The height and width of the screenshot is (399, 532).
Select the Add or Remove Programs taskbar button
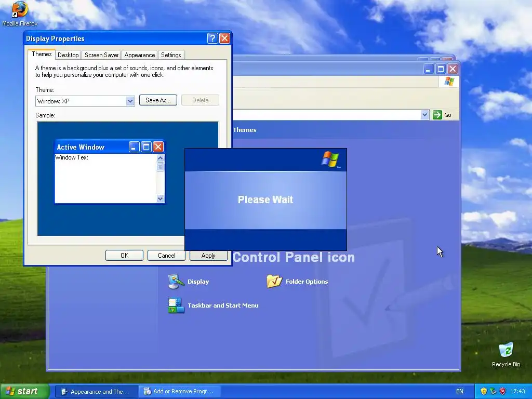click(179, 392)
